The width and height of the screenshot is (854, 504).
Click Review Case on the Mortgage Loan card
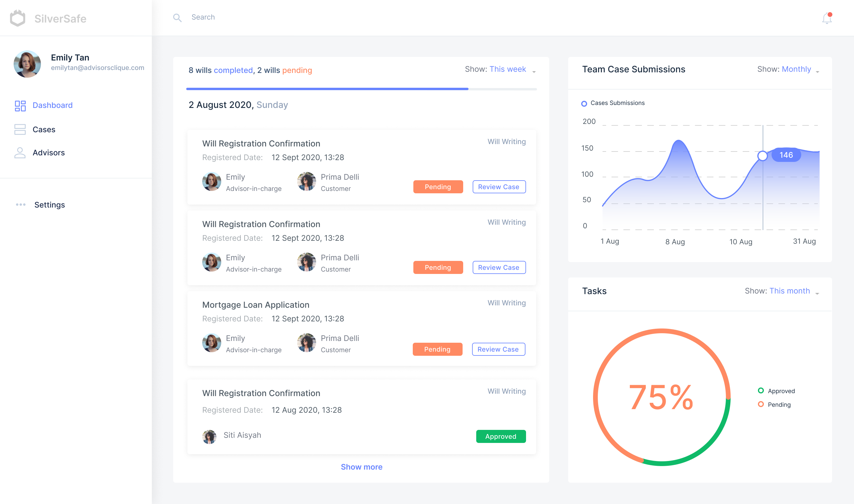pos(498,349)
